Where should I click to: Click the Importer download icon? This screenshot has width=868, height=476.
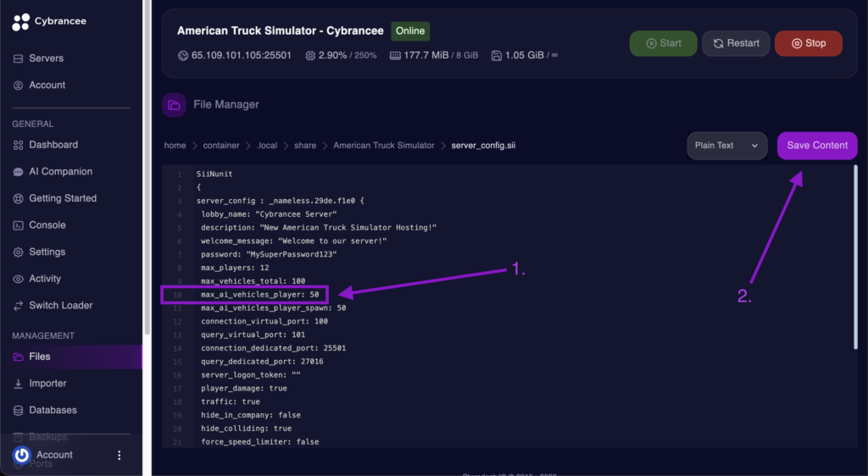click(19, 384)
